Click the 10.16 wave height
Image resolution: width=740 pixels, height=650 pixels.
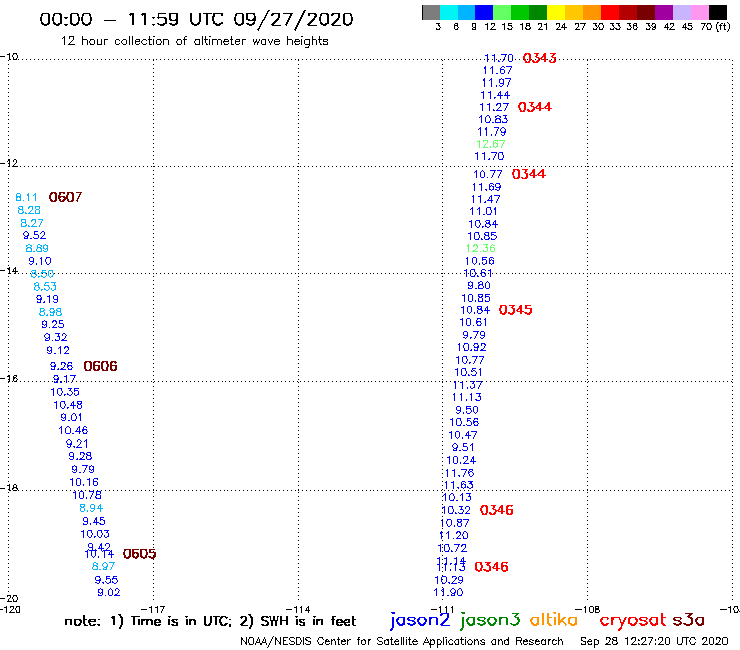point(84,482)
